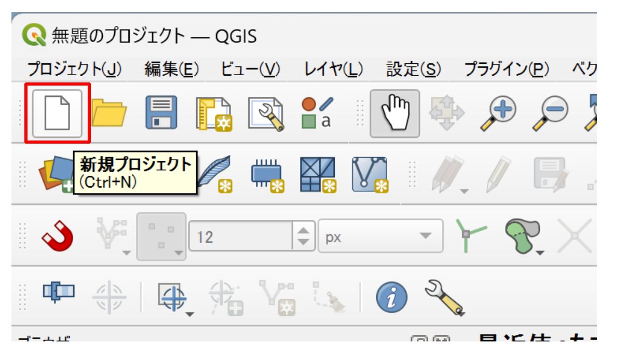Open new print layout icon

point(214,114)
